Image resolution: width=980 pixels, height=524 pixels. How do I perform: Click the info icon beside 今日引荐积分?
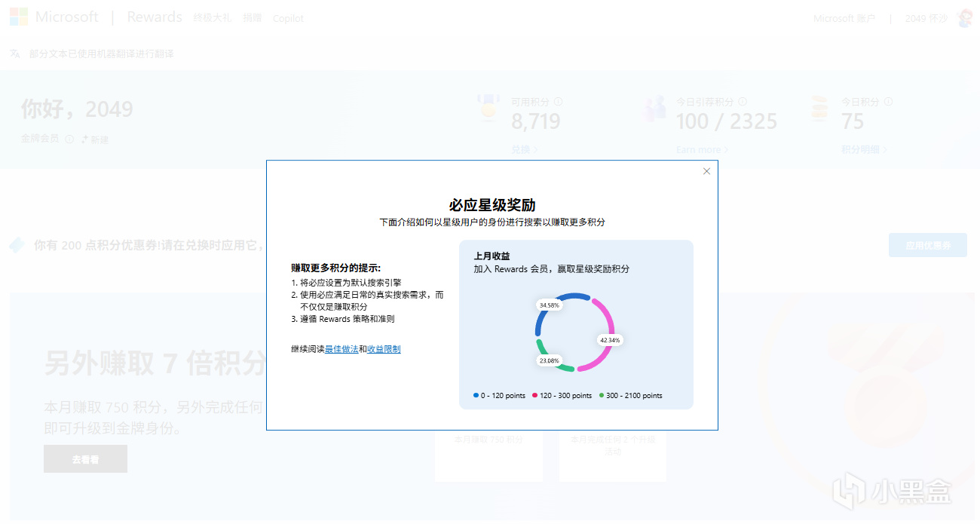743,102
